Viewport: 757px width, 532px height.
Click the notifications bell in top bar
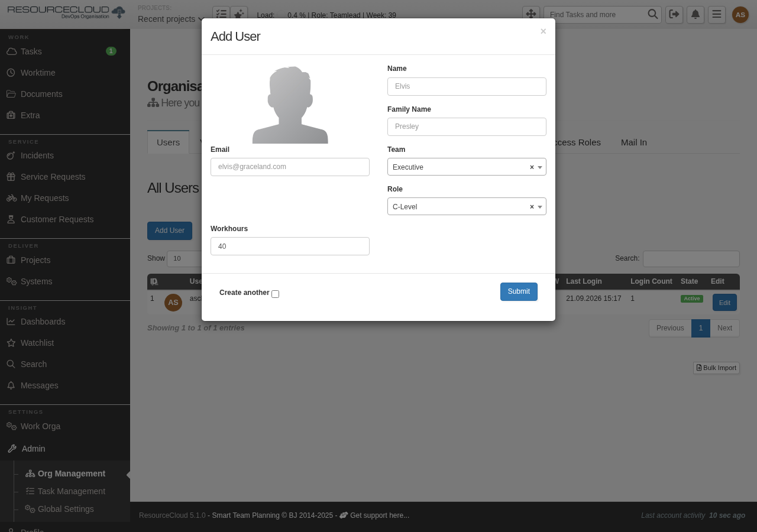click(x=695, y=15)
